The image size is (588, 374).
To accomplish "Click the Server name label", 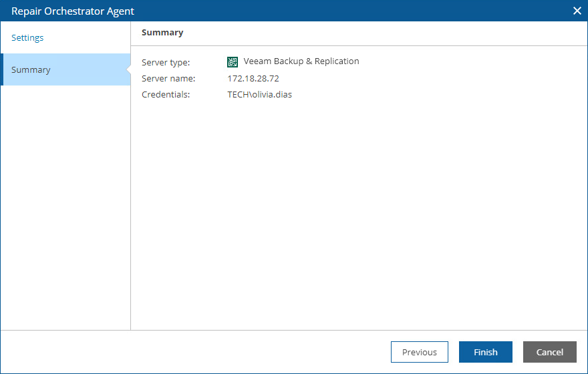I will tap(168, 79).
